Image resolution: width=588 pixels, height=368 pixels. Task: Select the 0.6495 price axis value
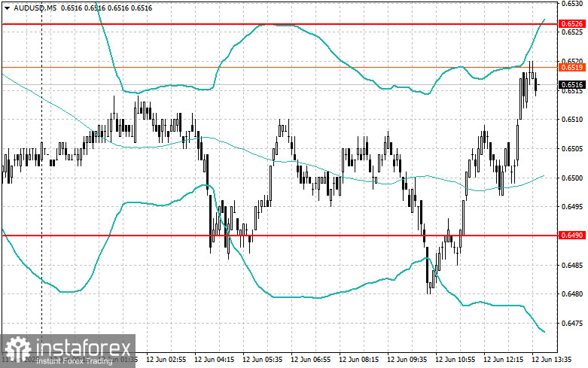[572, 207]
